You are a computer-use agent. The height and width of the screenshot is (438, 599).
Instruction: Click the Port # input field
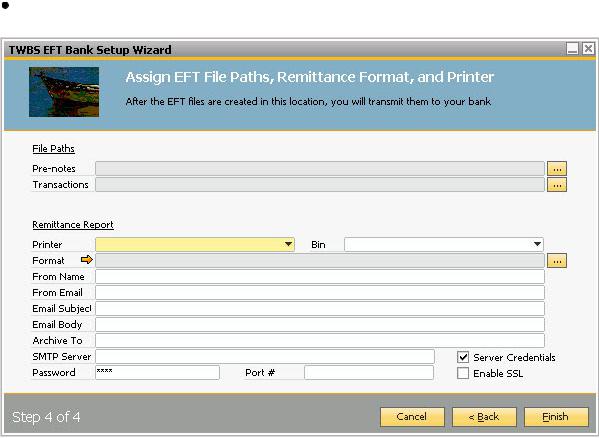click(369, 372)
